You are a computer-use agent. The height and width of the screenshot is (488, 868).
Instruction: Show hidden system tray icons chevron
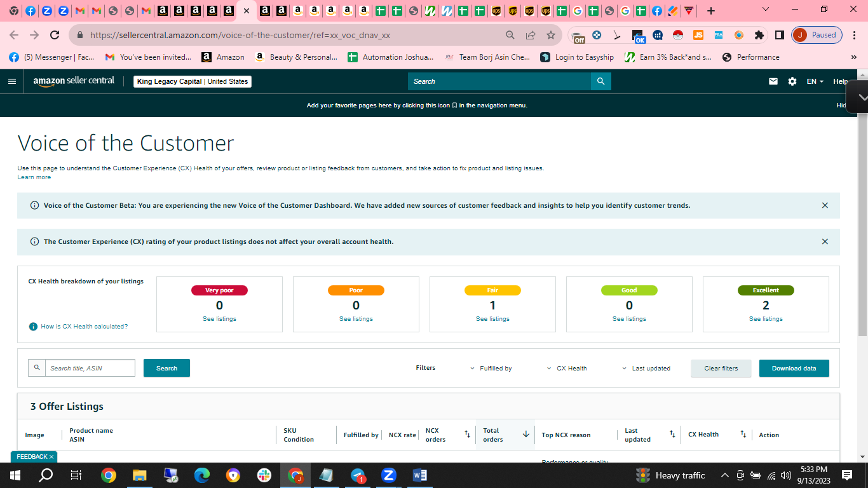(x=724, y=475)
